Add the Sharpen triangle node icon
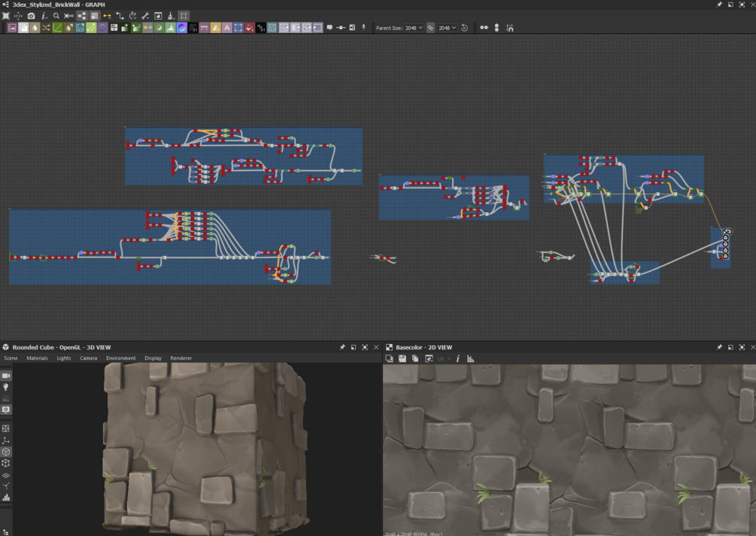The image size is (756, 536). tap(216, 28)
